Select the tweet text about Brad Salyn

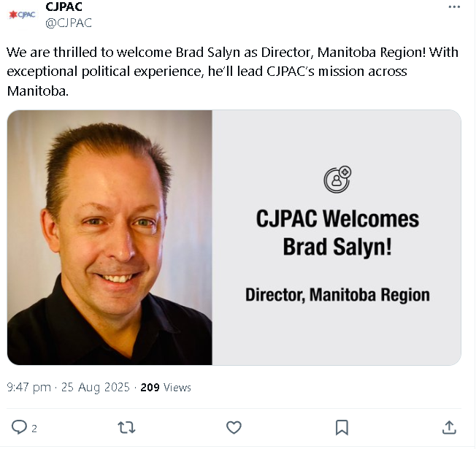click(x=233, y=72)
